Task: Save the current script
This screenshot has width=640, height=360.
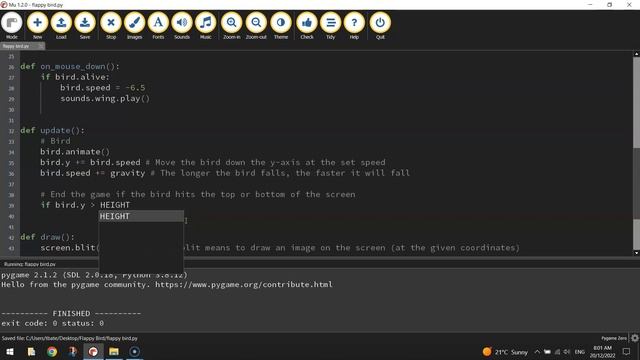Action: tap(85, 26)
